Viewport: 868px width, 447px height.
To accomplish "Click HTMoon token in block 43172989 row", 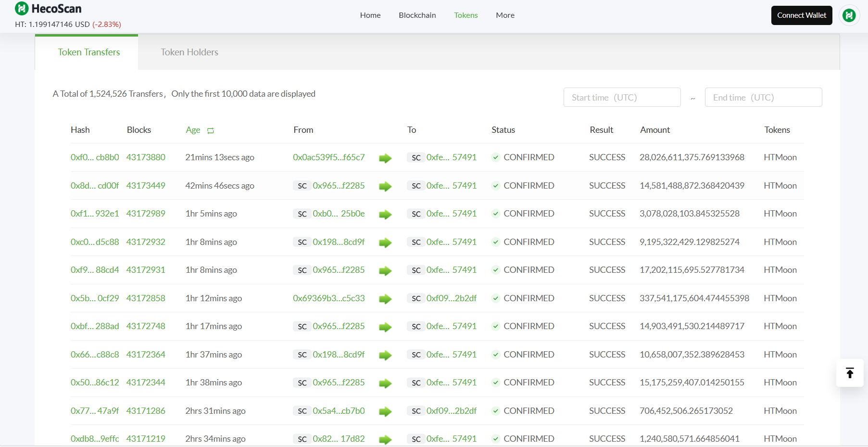I will [x=780, y=214].
